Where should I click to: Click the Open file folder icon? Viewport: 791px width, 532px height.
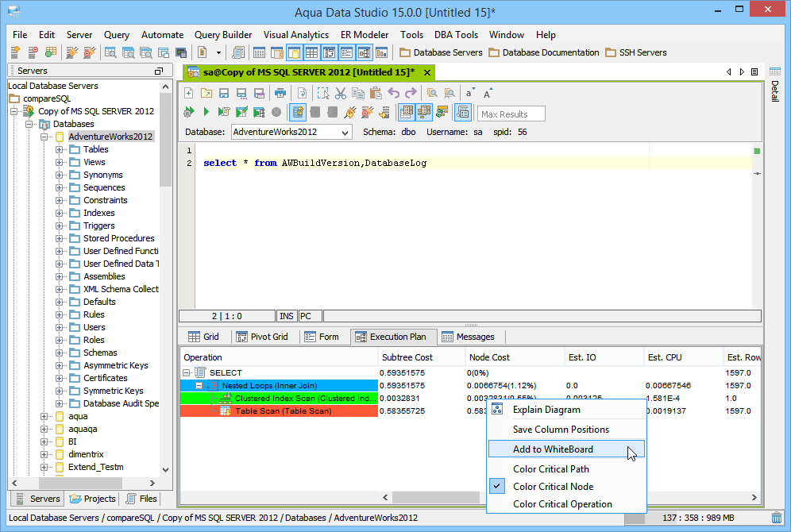[x=206, y=93]
